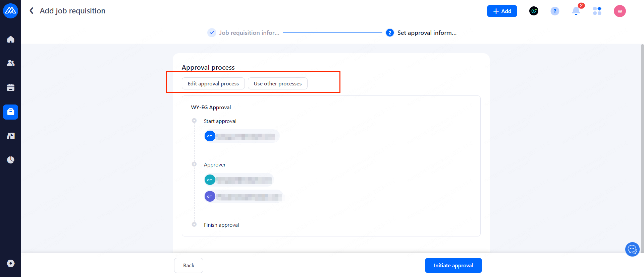Click the Back button
Image resolution: width=644 pixels, height=277 pixels.
189,265
